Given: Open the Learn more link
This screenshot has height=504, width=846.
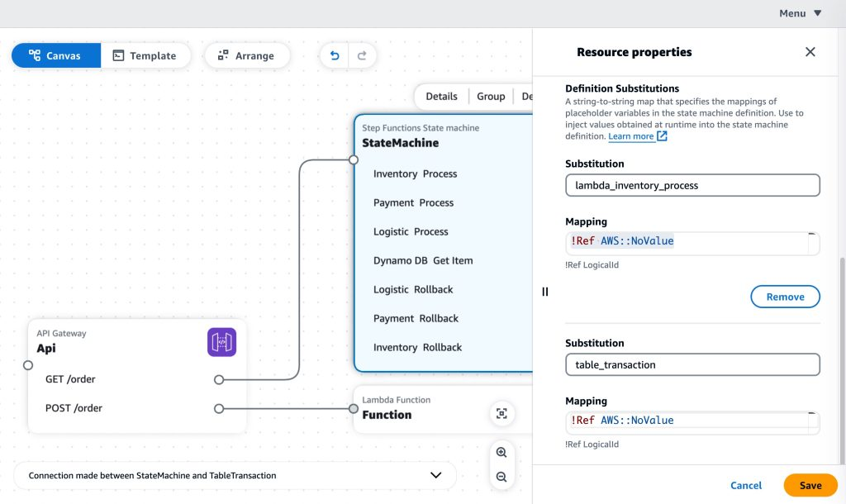Looking at the screenshot, I should [630, 136].
